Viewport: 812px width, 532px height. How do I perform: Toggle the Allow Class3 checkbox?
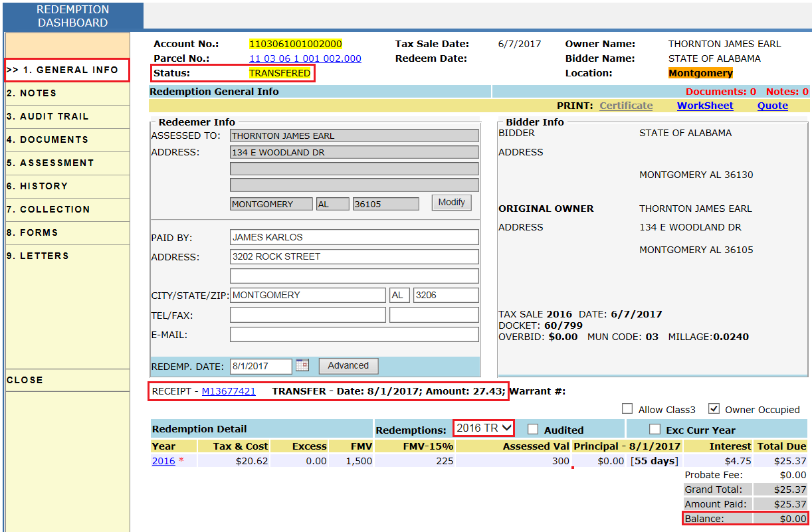click(627, 409)
